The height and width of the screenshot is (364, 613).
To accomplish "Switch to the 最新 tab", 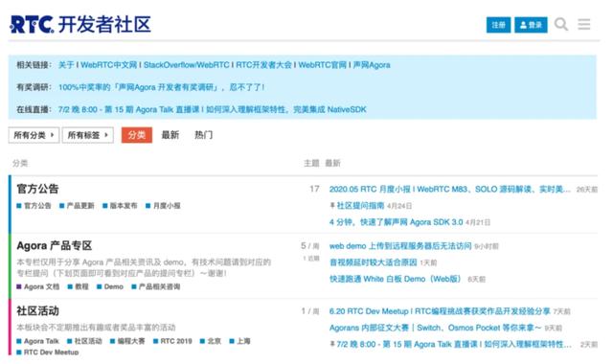I will pyautogui.click(x=170, y=135).
